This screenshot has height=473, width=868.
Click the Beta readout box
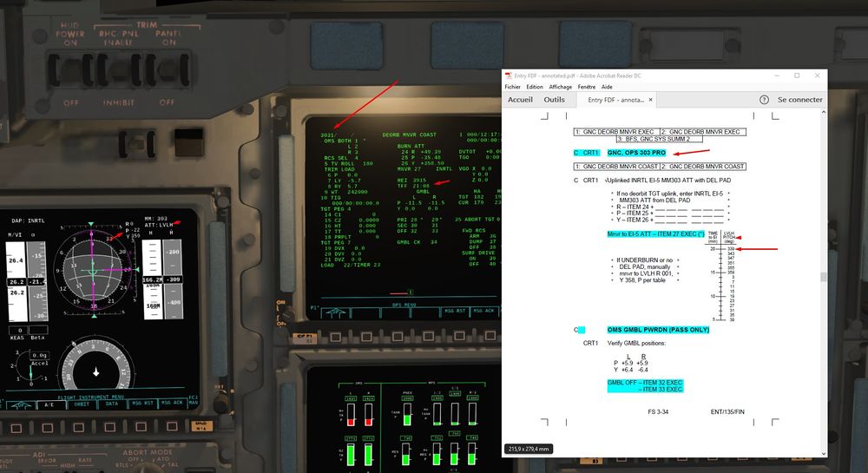(38, 331)
